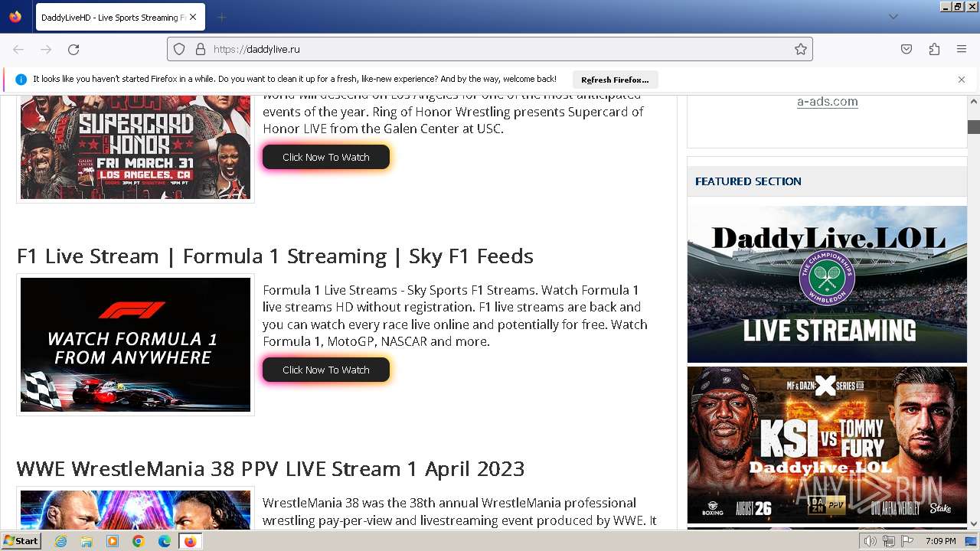Image resolution: width=980 pixels, height=551 pixels.
Task: Click the browser back arrow
Action: [18, 49]
